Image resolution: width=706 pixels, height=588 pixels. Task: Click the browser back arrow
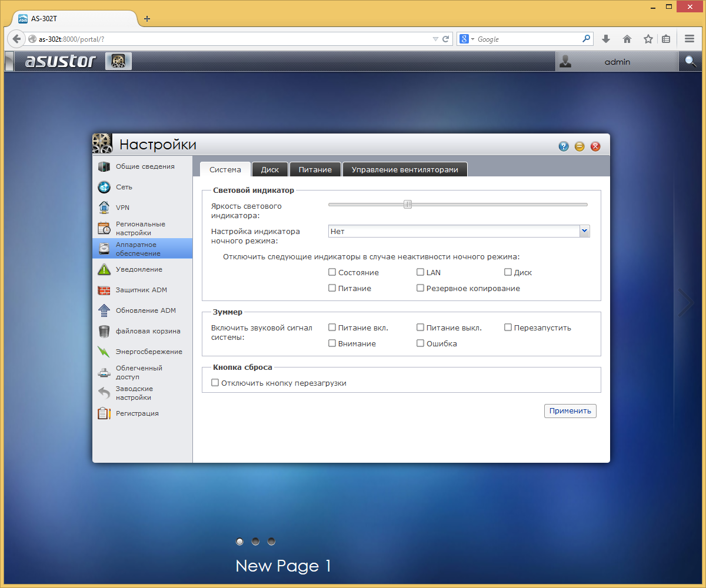[x=16, y=39]
